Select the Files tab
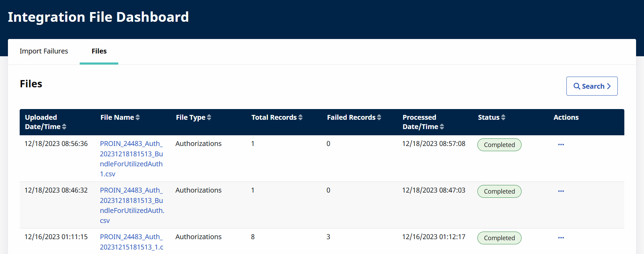The width and height of the screenshot is (644, 254). (x=99, y=51)
